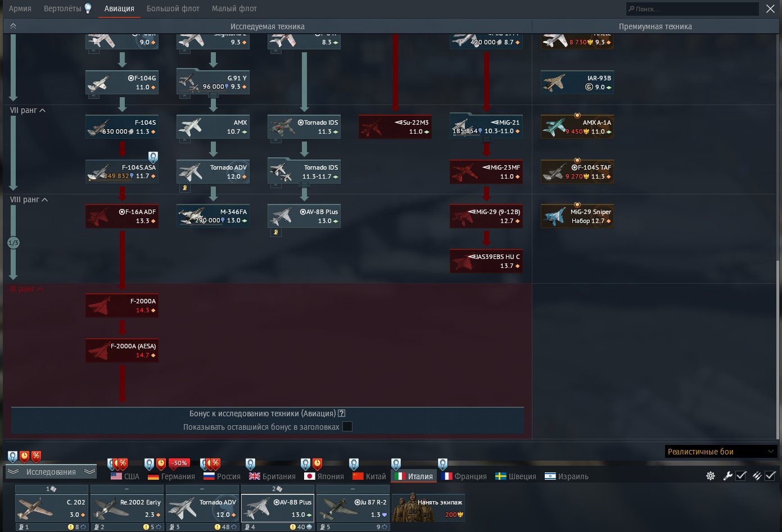782x532 pixels.
Task: Open the help icon beside Бонус к исследованию техники
Action: point(341,413)
